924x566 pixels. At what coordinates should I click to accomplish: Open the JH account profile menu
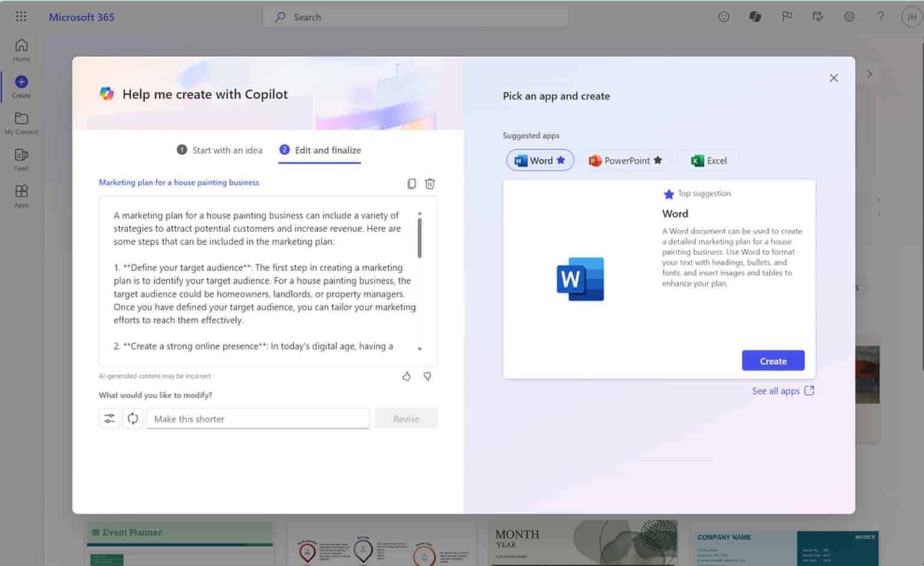911,17
